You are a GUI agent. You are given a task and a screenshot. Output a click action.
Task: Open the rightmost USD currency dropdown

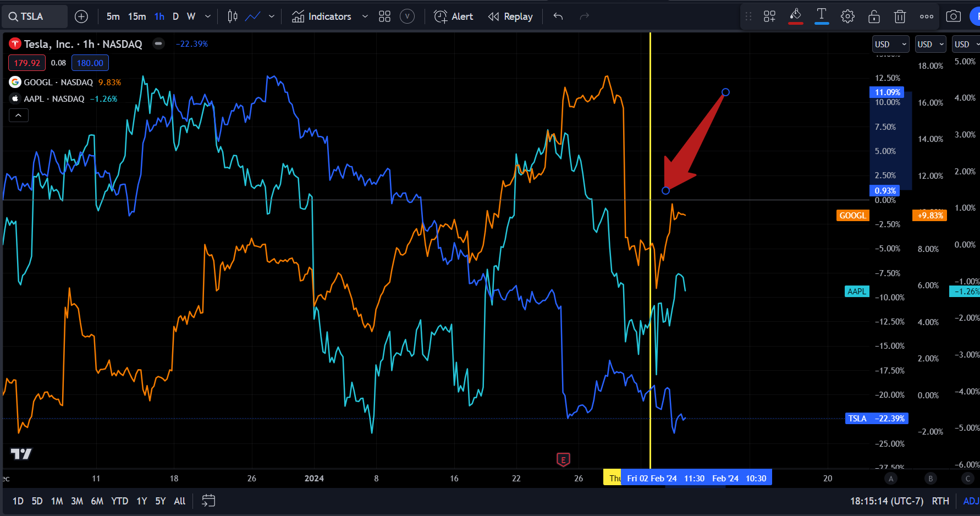pos(966,44)
